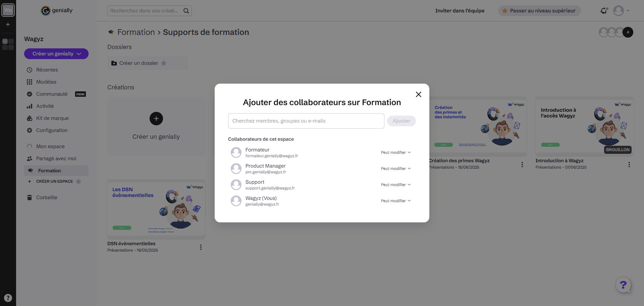Open Product Manager's Peut modifier dropdown
The width and height of the screenshot is (644, 306).
[x=395, y=169]
